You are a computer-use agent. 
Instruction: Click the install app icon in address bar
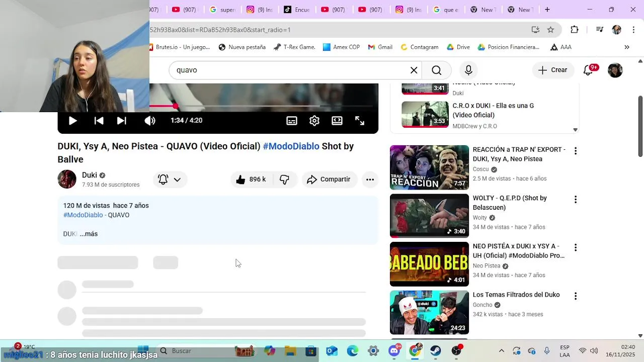point(535,30)
